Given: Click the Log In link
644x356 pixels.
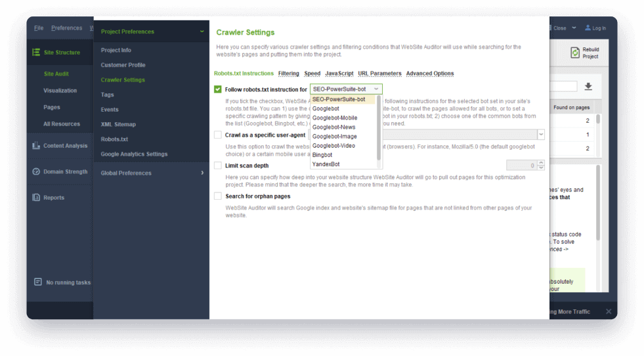Looking at the screenshot, I should pyautogui.click(x=599, y=28).
